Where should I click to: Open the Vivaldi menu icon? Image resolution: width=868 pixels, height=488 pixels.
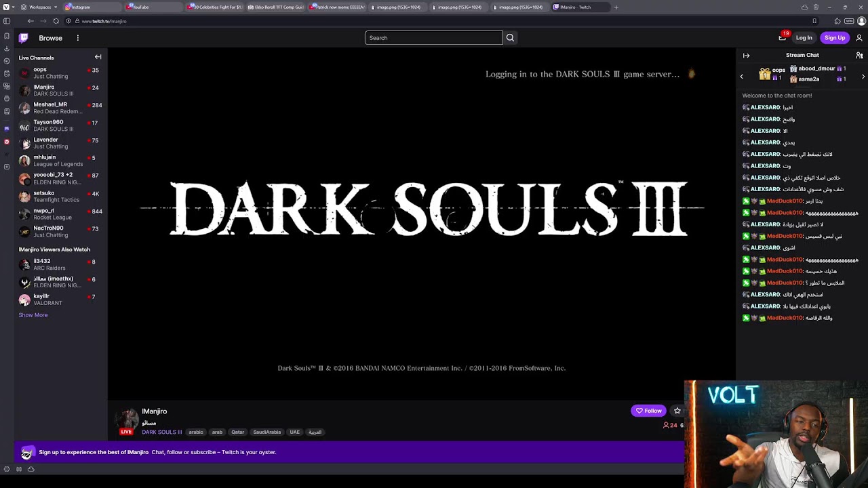(6, 7)
